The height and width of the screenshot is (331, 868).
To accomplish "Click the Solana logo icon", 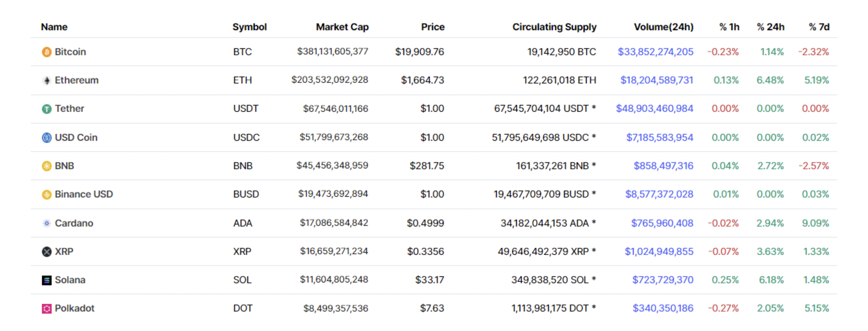I will (x=46, y=280).
